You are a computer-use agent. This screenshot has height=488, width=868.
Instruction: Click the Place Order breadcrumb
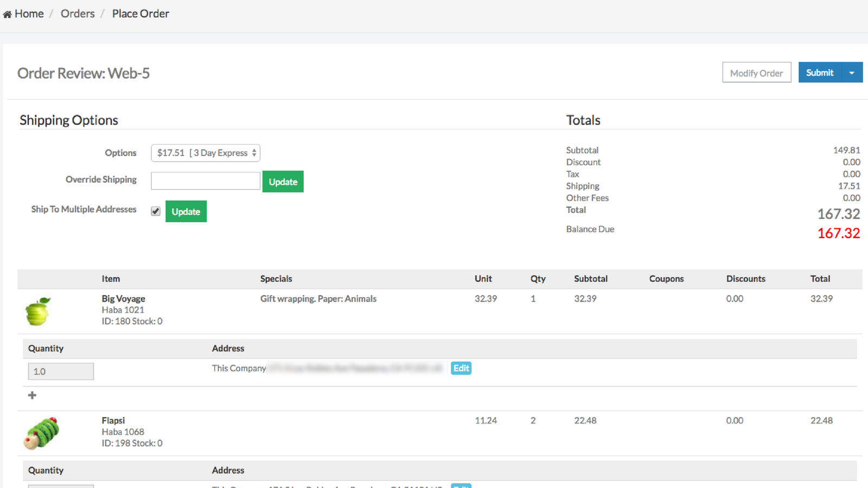[x=141, y=14]
